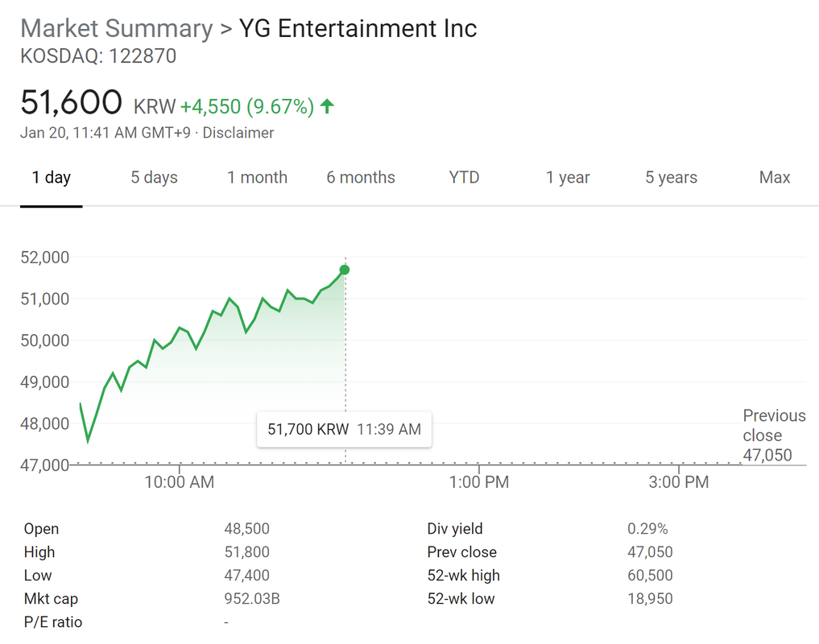
Task: View the 5 years chart tab
Action: tap(671, 178)
